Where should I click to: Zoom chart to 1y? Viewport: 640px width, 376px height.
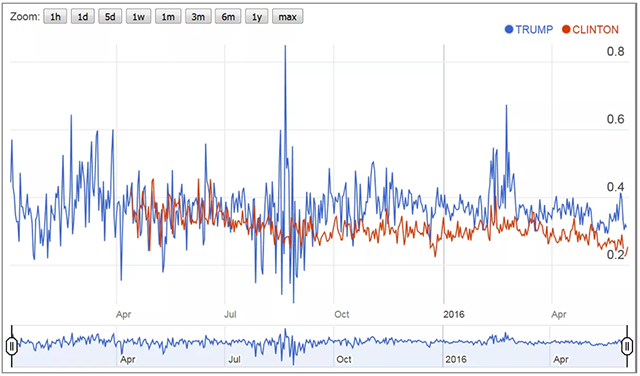(x=257, y=17)
